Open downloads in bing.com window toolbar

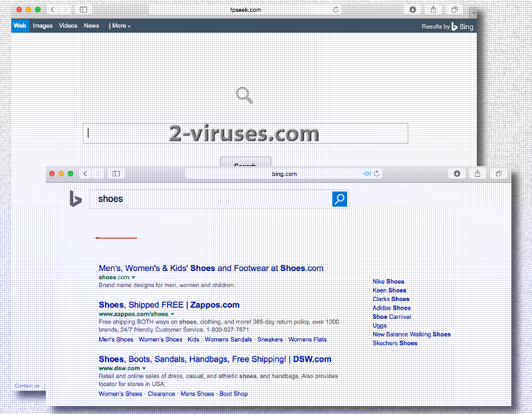pos(457,173)
